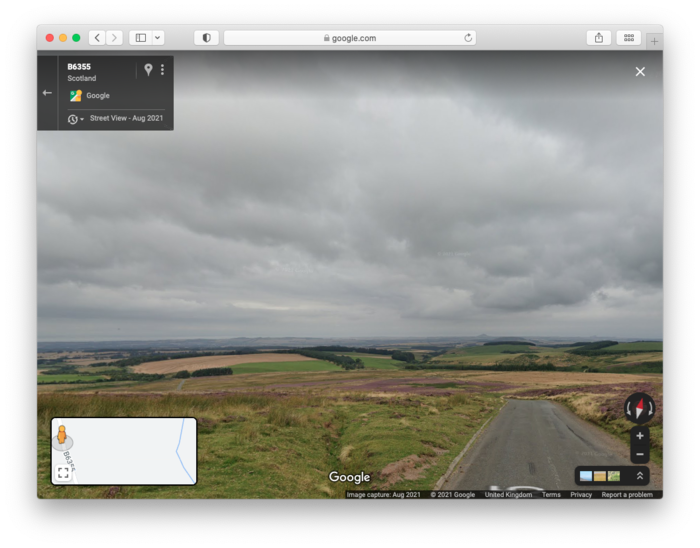Click Report a problem link
This screenshot has height=548, width=700.
click(627, 494)
